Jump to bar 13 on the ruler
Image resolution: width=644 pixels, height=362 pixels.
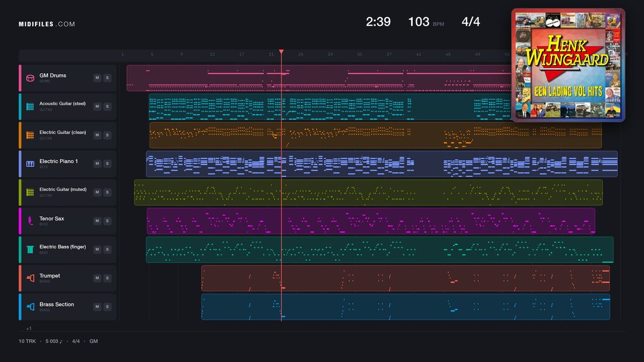pos(212,54)
